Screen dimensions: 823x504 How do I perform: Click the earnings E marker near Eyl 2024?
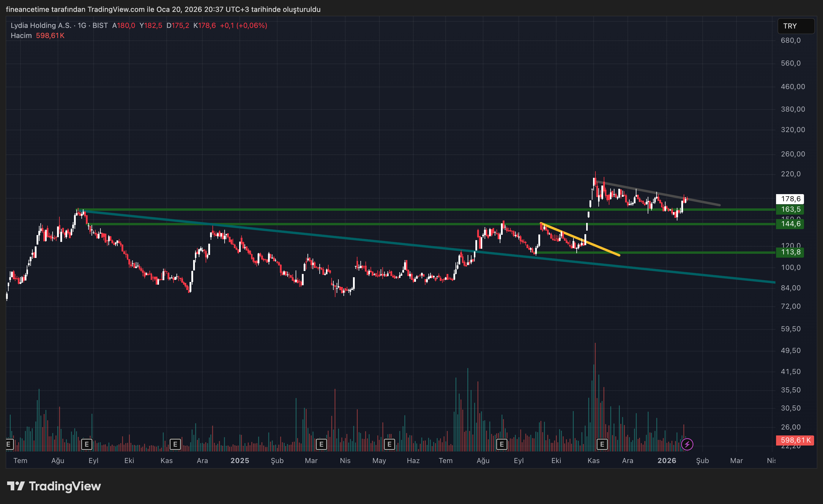click(86, 444)
